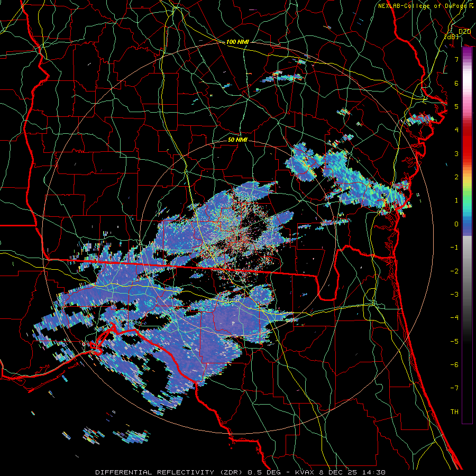The width and height of the screenshot is (476, 476).
Task: Click the -4 value on the color scale
Action: click(x=454, y=318)
